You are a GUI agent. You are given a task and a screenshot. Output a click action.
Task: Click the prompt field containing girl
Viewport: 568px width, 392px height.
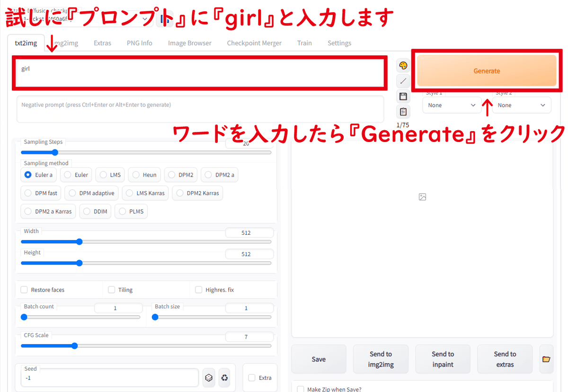coord(200,73)
